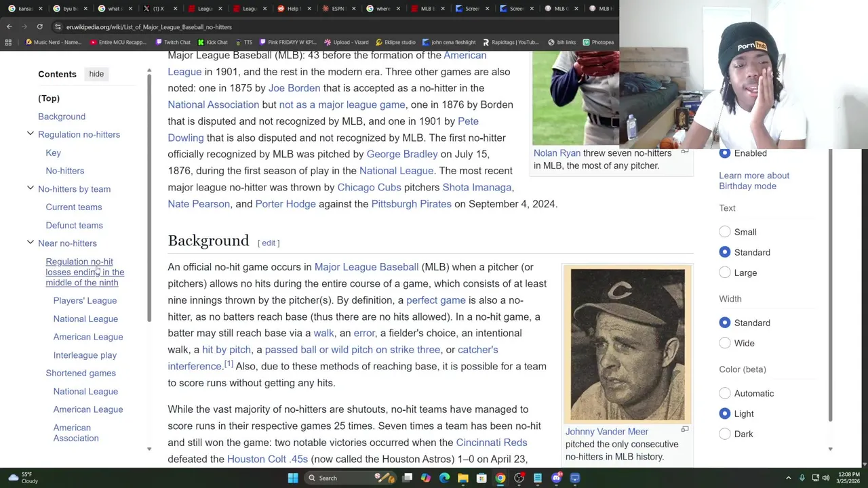
Task: Enlarge the Johnny Vander Meer image icon
Action: click(x=684, y=430)
